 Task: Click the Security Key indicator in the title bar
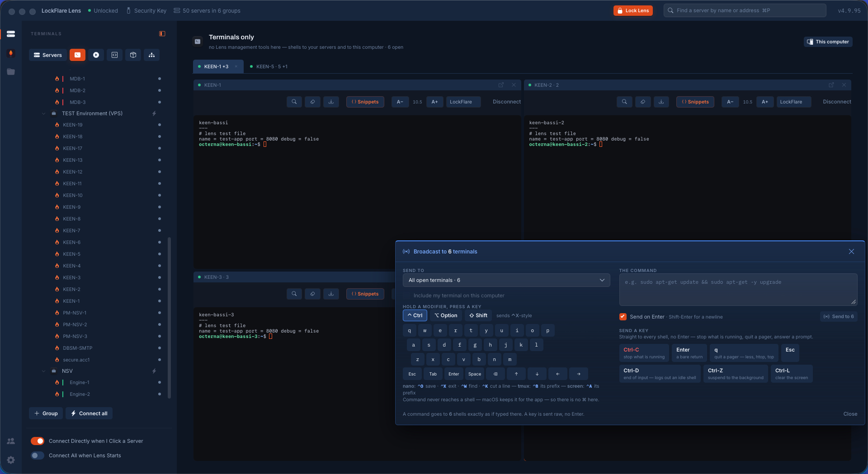[146, 10]
